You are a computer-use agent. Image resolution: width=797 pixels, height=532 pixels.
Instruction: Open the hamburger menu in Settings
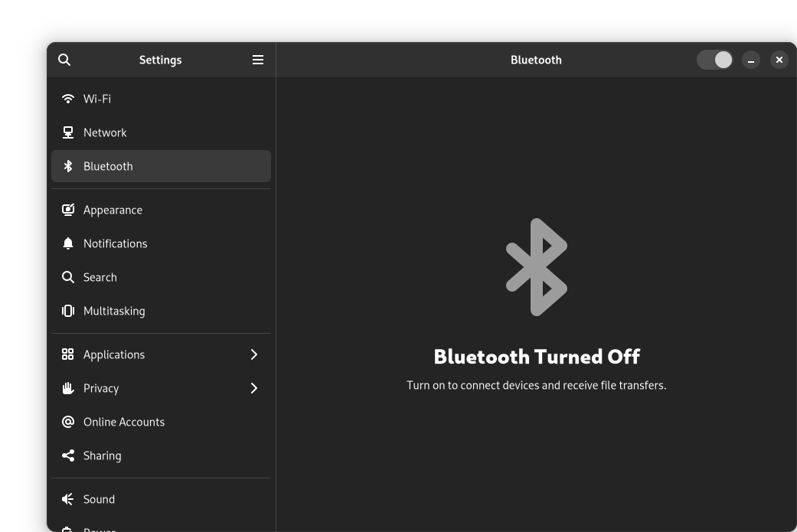[x=258, y=60]
